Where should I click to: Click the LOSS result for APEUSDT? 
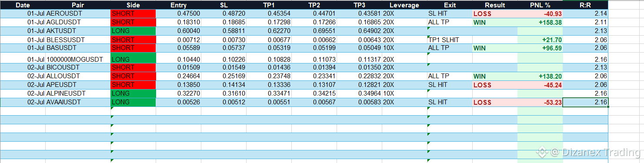[495, 84]
